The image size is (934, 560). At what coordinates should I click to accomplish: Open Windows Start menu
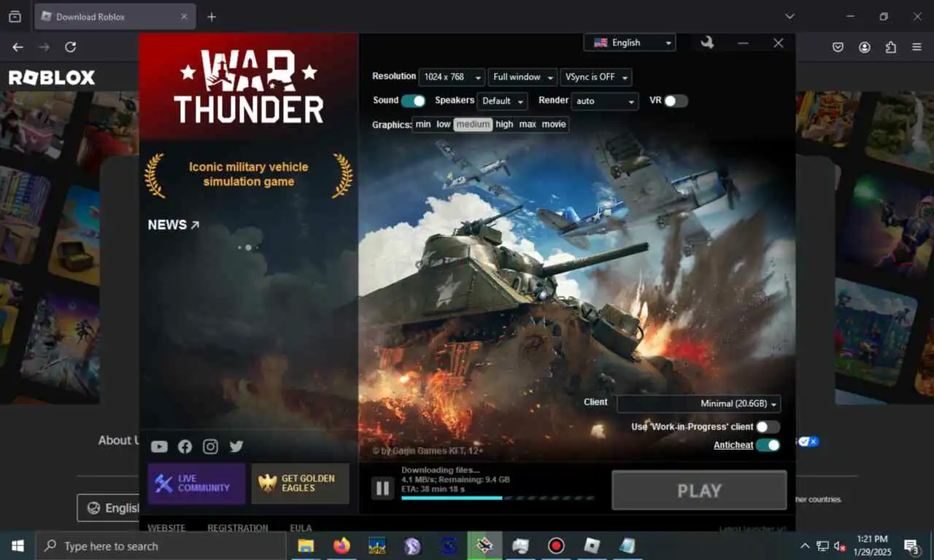[x=18, y=545]
